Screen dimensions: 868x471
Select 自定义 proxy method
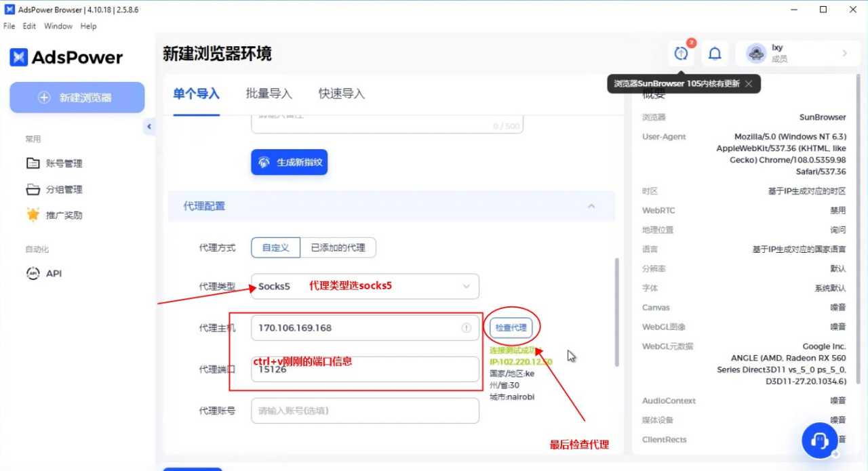275,248
